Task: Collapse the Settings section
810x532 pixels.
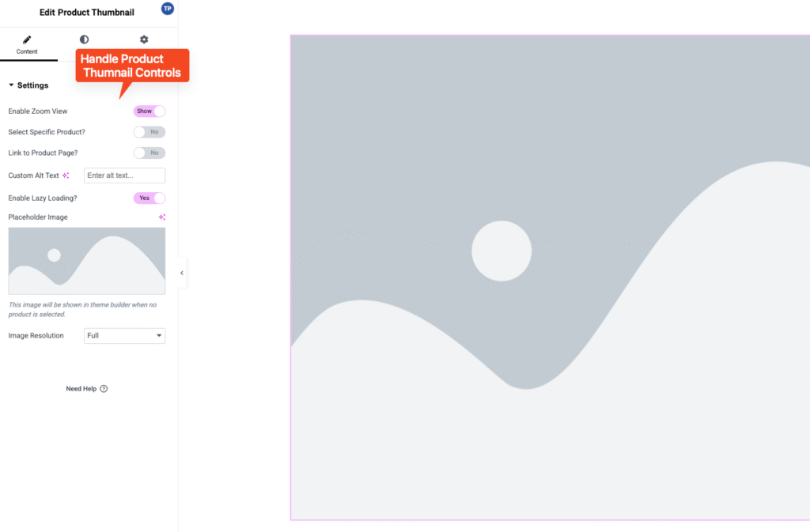Action: pos(28,85)
